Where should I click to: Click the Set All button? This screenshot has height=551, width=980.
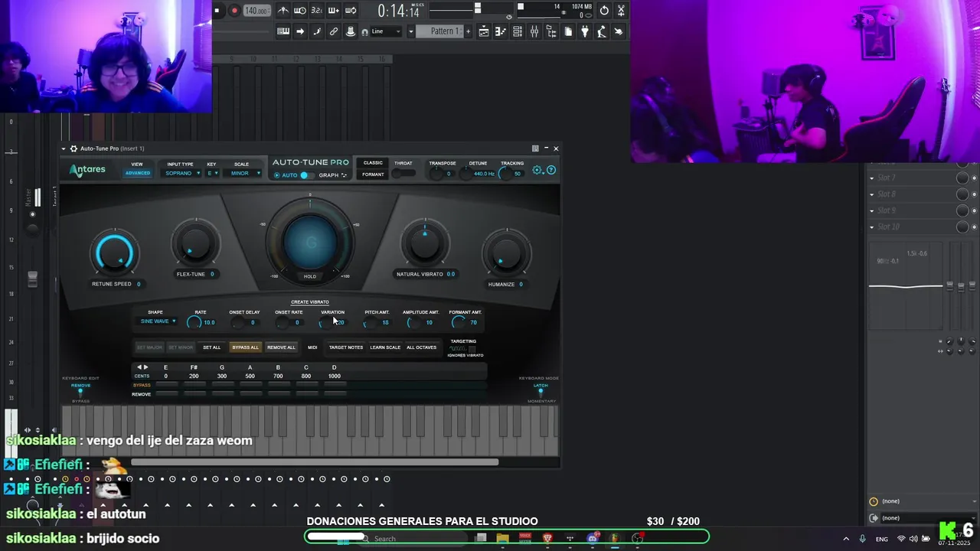click(211, 347)
